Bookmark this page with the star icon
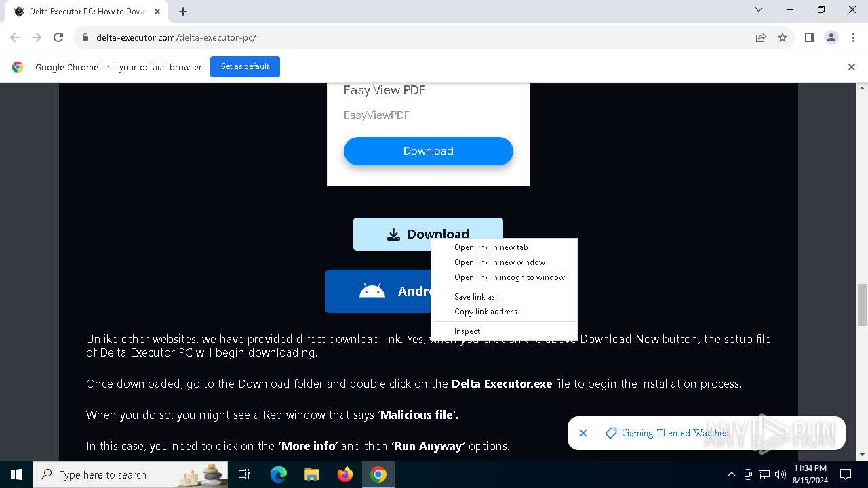 783,37
